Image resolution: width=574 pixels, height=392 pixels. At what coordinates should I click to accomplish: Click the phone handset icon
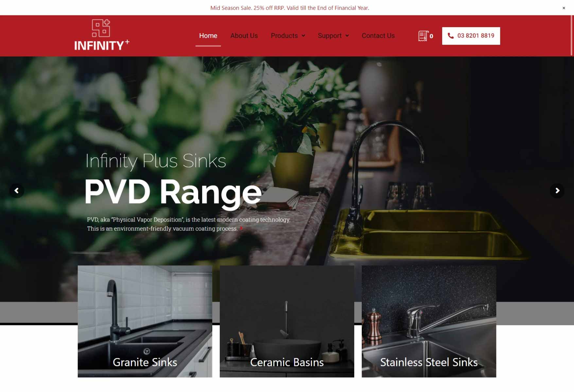click(x=450, y=36)
